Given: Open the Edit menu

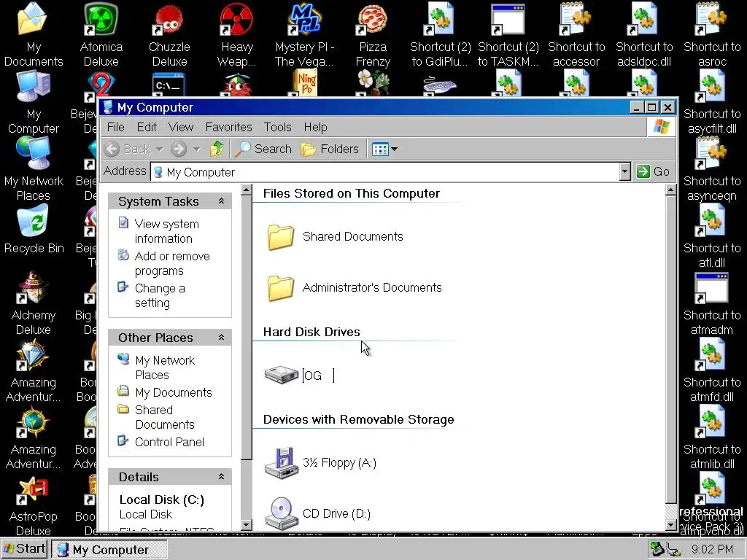Looking at the screenshot, I should (x=147, y=127).
